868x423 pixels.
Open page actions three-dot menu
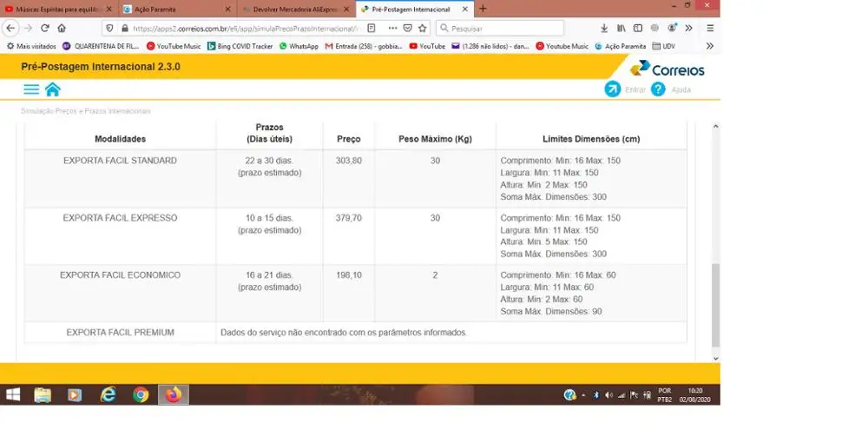pos(392,29)
